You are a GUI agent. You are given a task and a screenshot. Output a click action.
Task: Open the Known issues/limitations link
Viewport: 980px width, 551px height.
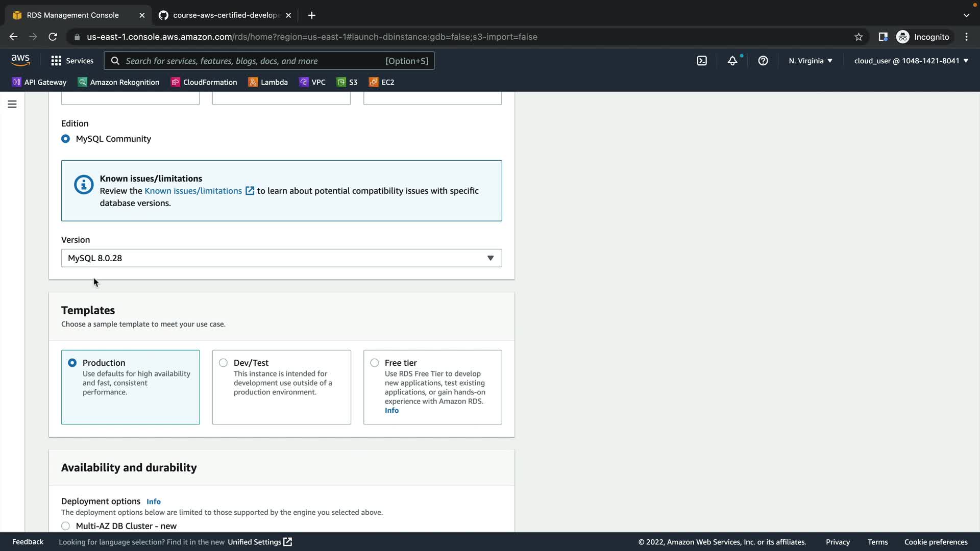coord(193,191)
